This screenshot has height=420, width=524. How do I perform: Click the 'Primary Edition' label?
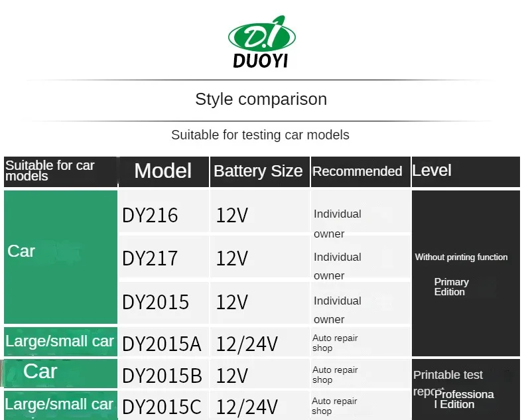(451, 287)
